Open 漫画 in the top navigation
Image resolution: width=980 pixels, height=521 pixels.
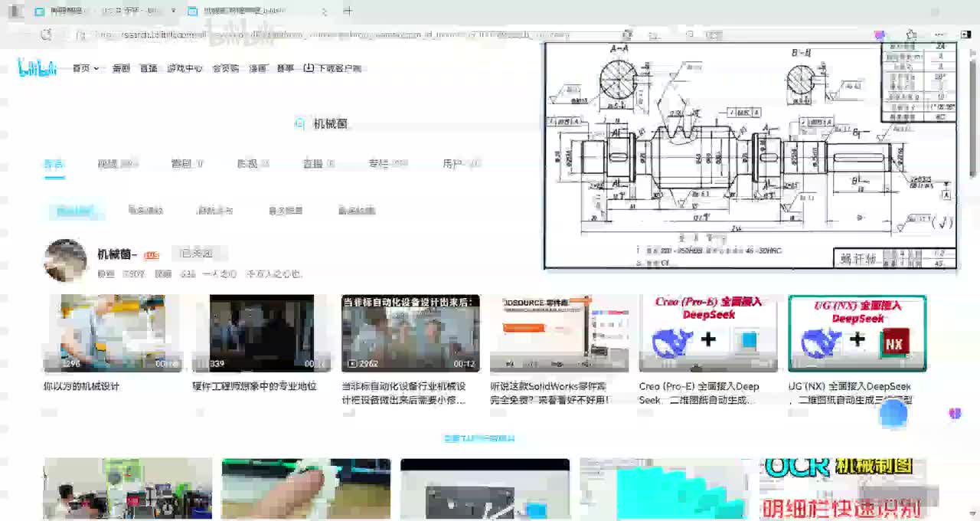257,68
